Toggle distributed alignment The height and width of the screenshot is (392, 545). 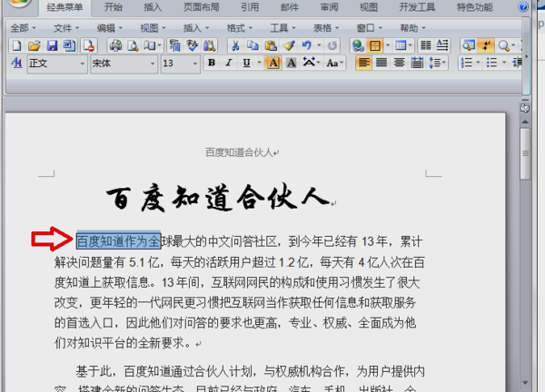417,63
